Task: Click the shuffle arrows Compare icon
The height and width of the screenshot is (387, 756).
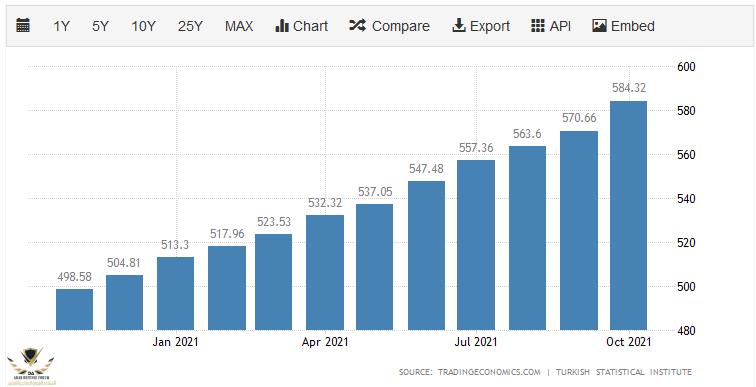Action: pyautogui.click(x=358, y=25)
